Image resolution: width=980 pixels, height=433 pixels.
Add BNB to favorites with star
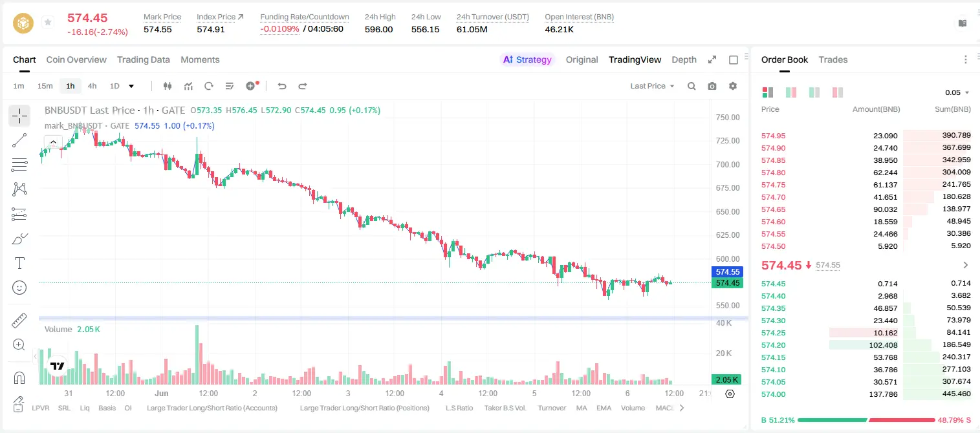pos(48,23)
